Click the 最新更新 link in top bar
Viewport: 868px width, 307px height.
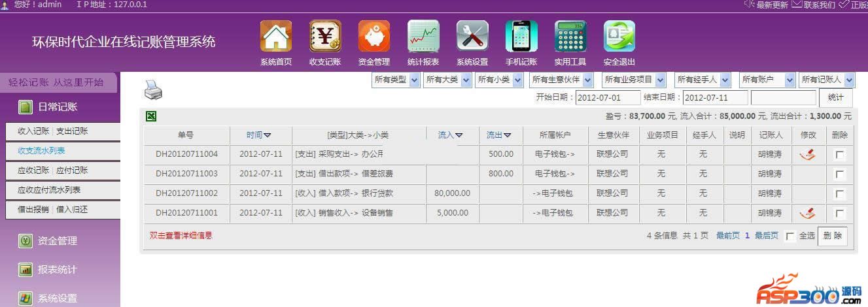[773, 5]
